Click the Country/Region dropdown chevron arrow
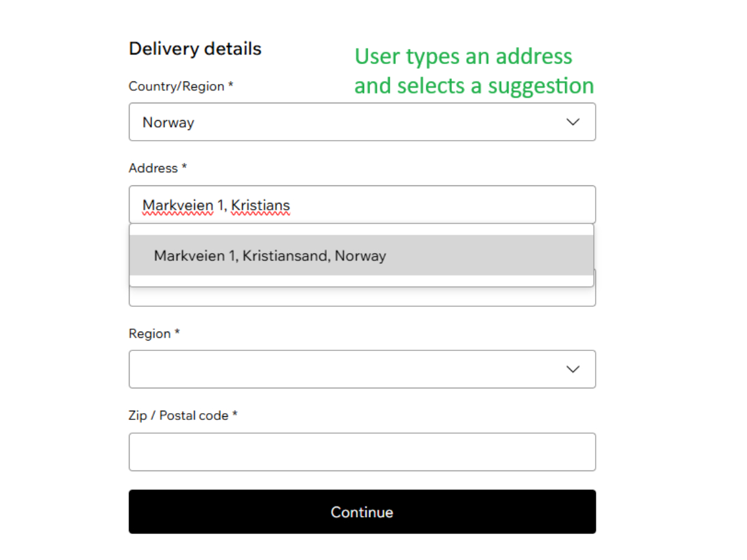The image size is (747, 560). (573, 122)
